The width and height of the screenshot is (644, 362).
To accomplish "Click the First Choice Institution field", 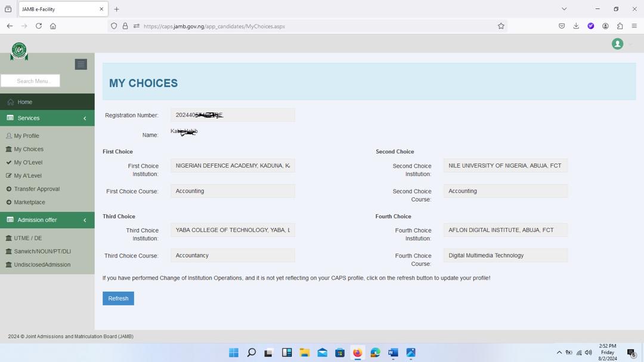I will (233, 166).
